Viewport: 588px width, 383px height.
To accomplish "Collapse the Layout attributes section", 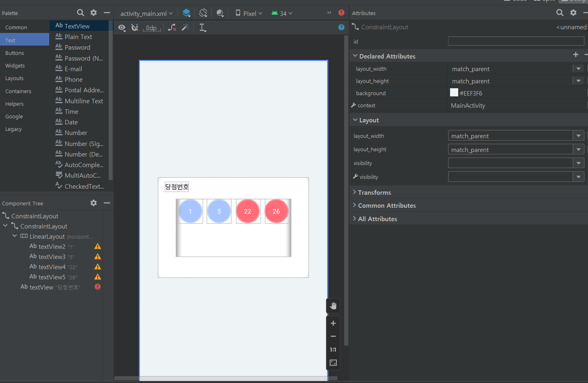I will pyautogui.click(x=355, y=120).
